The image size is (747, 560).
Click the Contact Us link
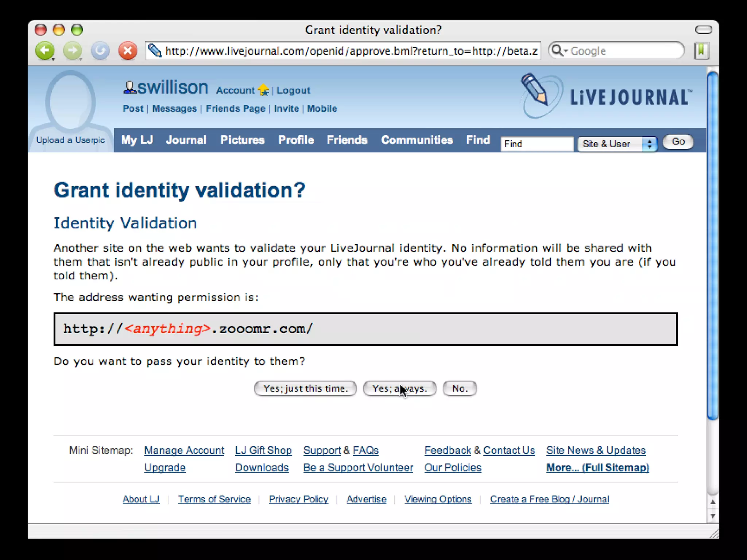click(509, 451)
